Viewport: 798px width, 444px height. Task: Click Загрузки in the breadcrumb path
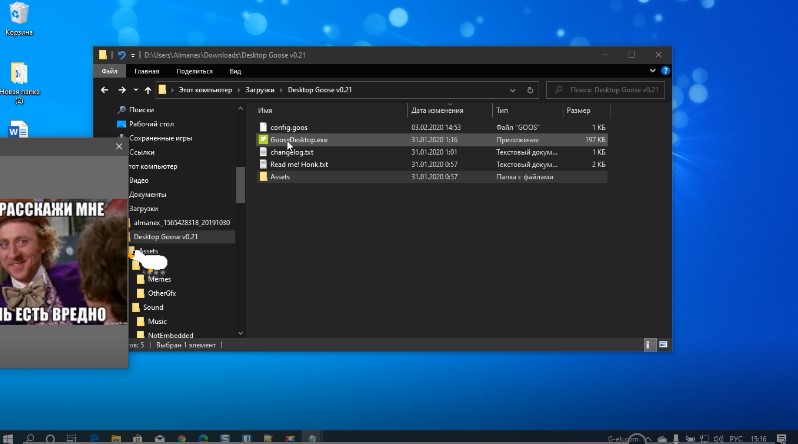260,90
